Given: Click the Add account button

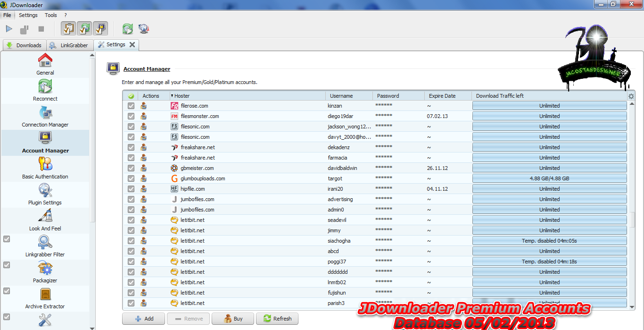Looking at the screenshot, I should tap(144, 319).
